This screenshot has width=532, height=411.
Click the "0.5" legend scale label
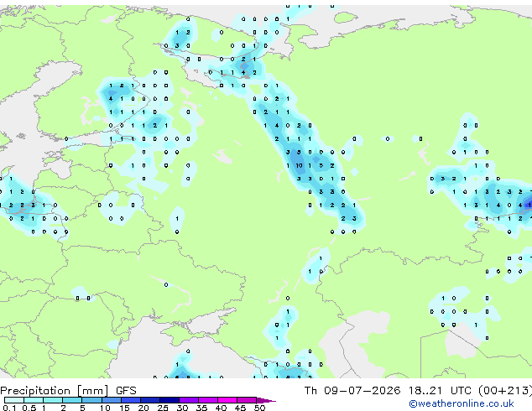(29, 408)
